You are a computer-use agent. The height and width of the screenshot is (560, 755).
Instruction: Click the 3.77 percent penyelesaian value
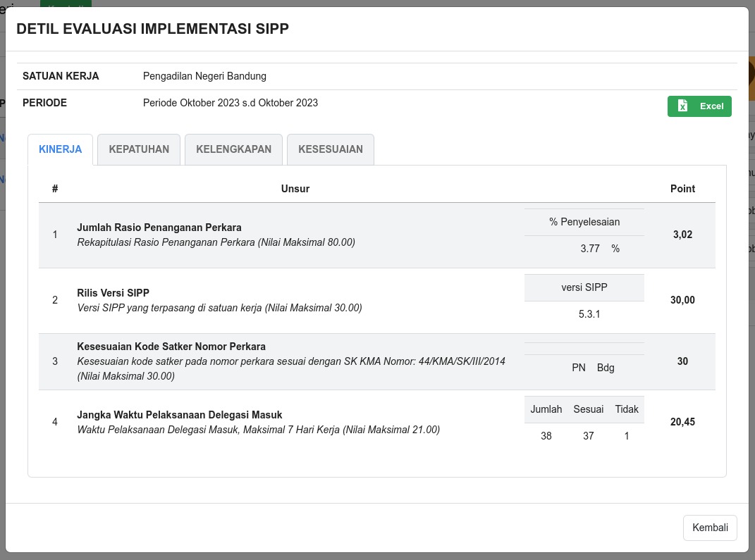(x=590, y=249)
